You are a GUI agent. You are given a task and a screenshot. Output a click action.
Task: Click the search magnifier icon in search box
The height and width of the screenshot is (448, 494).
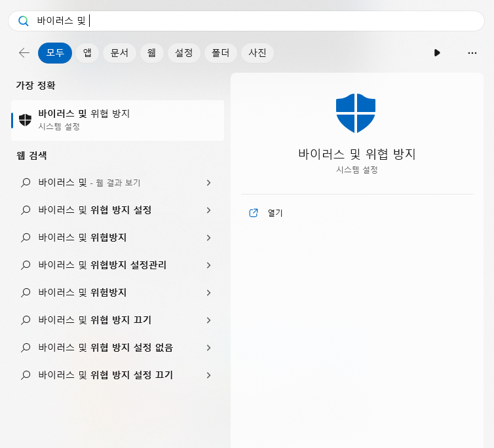(x=24, y=21)
